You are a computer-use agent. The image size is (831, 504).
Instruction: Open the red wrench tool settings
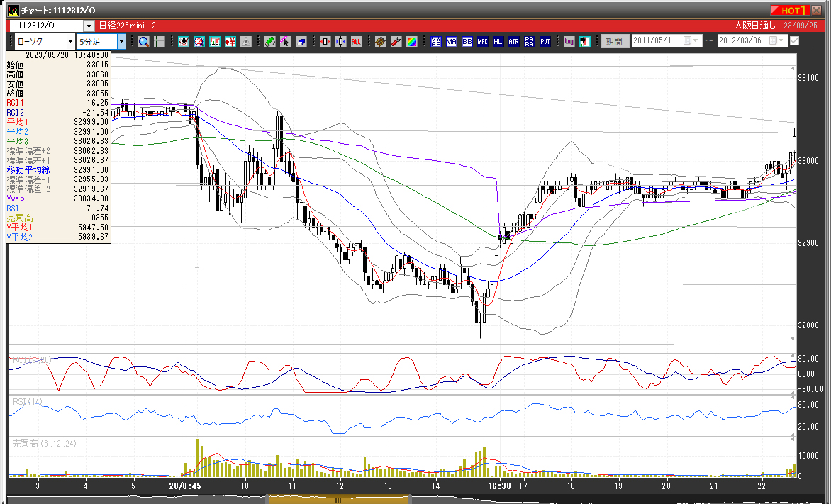[396, 41]
